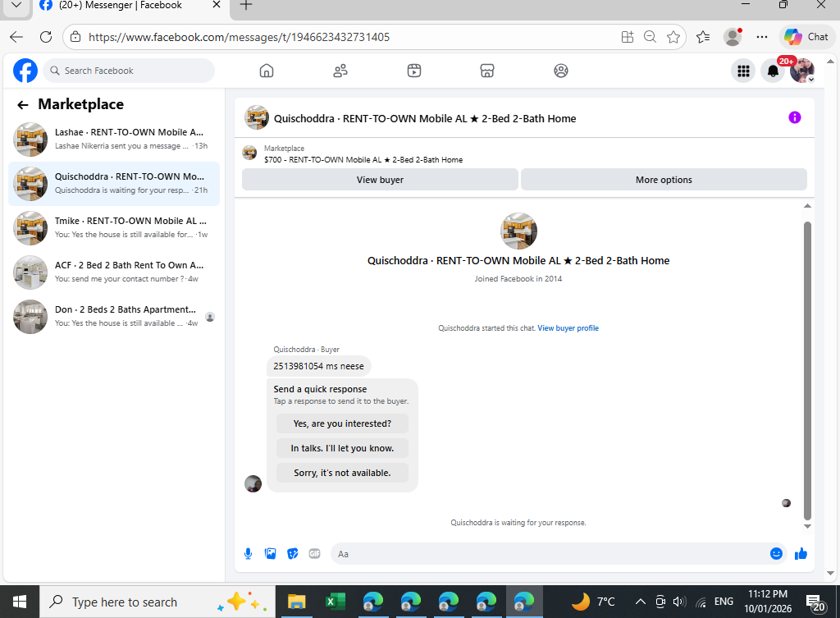Open the Don 2 Beds 2 Baths conversation

tap(113, 316)
